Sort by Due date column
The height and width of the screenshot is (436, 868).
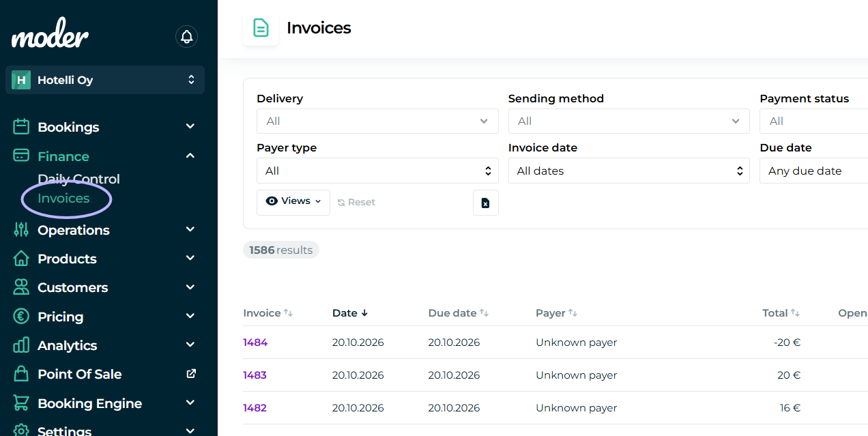pyautogui.click(x=459, y=313)
